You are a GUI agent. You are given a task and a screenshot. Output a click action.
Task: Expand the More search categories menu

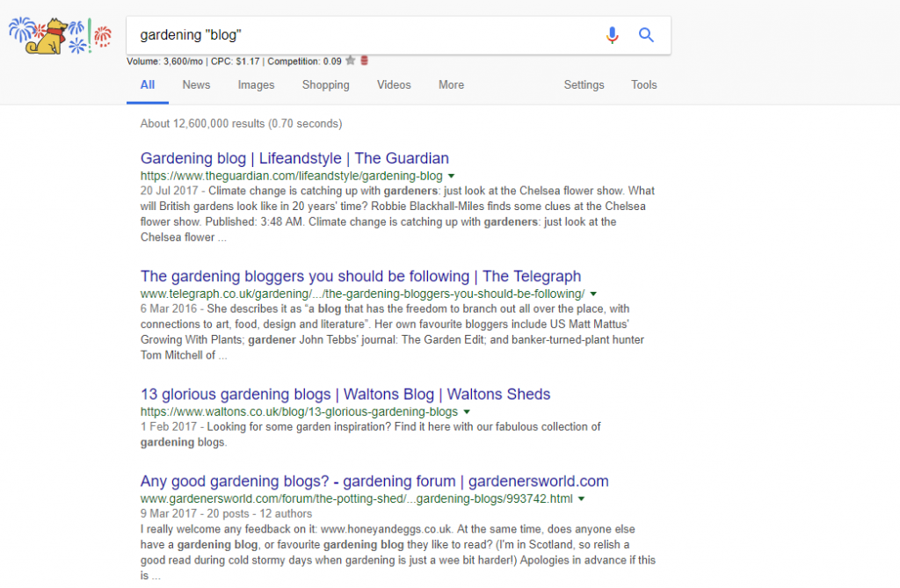(451, 85)
